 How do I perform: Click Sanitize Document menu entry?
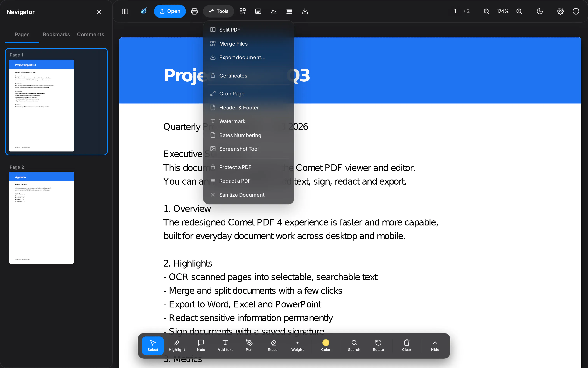[x=248, y=195]
